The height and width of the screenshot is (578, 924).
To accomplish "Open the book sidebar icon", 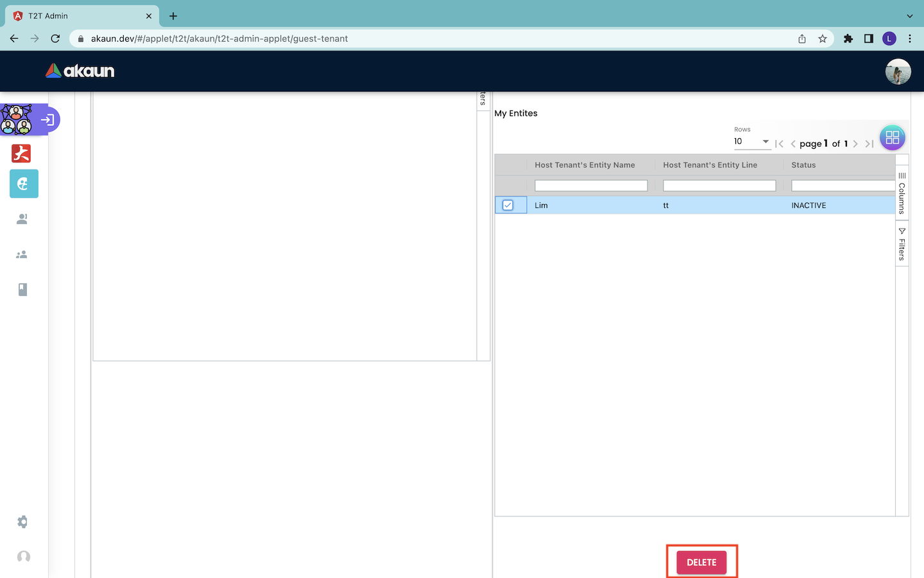I will tap(22, 290).
